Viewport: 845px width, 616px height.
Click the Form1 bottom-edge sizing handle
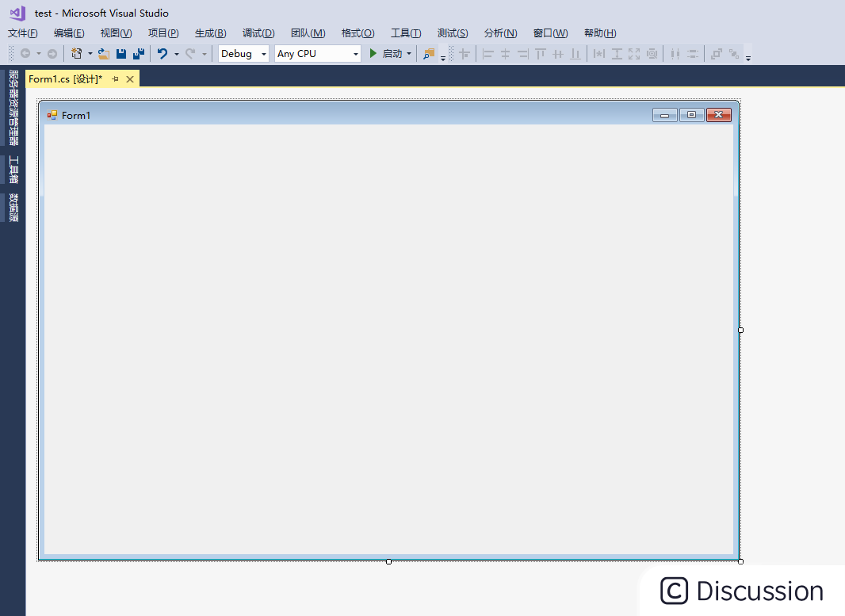389,561
